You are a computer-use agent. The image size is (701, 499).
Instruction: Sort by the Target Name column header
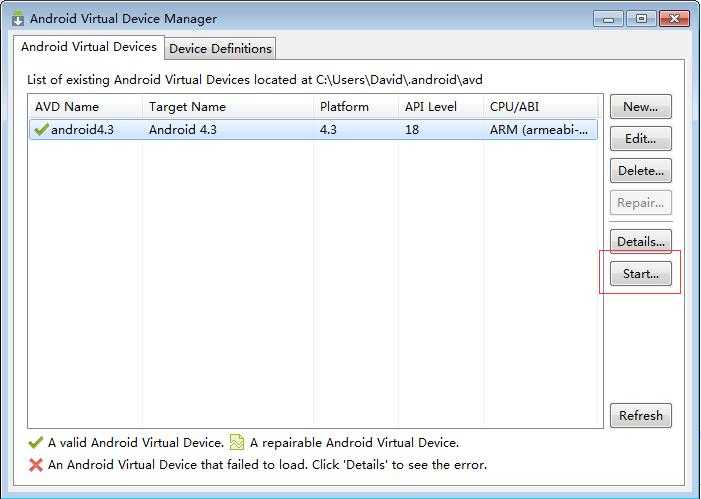(x=228, y=107)
